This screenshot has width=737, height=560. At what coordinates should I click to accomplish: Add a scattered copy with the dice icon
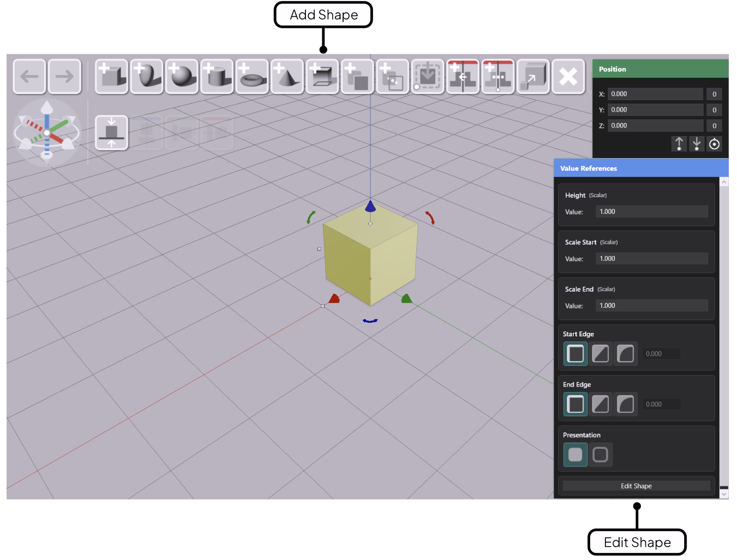click(x=393, y=77)
